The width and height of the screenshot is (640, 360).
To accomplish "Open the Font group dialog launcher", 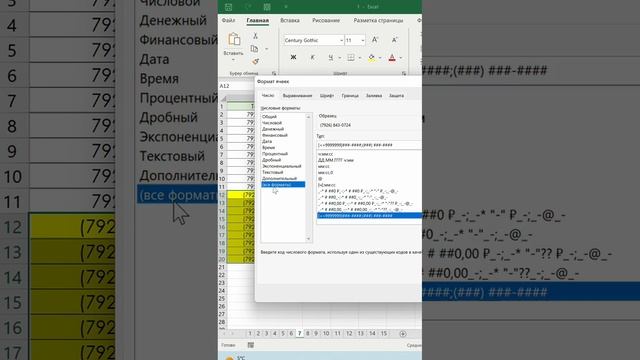I will 404,73.
